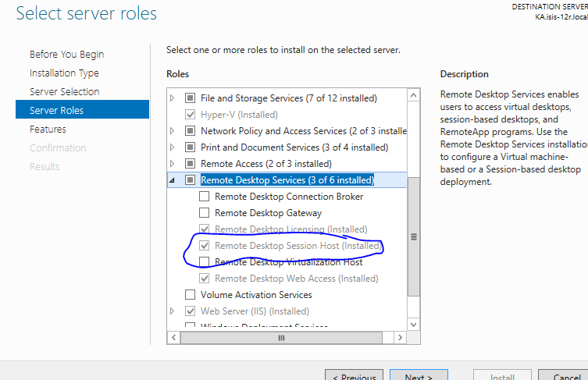
Task: Check Remote Desktop Connection Broker box
Action: [x=204, y=197]
